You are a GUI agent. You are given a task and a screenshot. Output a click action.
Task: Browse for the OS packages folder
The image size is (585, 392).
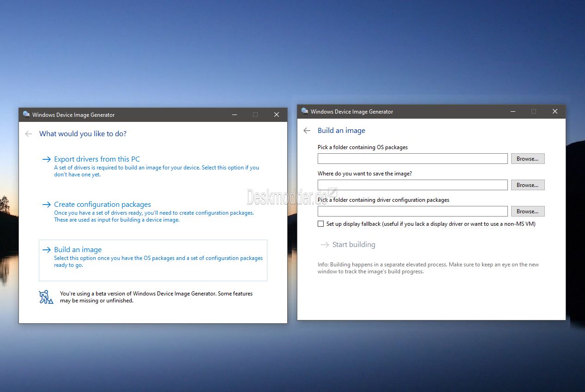pos(528,159)
